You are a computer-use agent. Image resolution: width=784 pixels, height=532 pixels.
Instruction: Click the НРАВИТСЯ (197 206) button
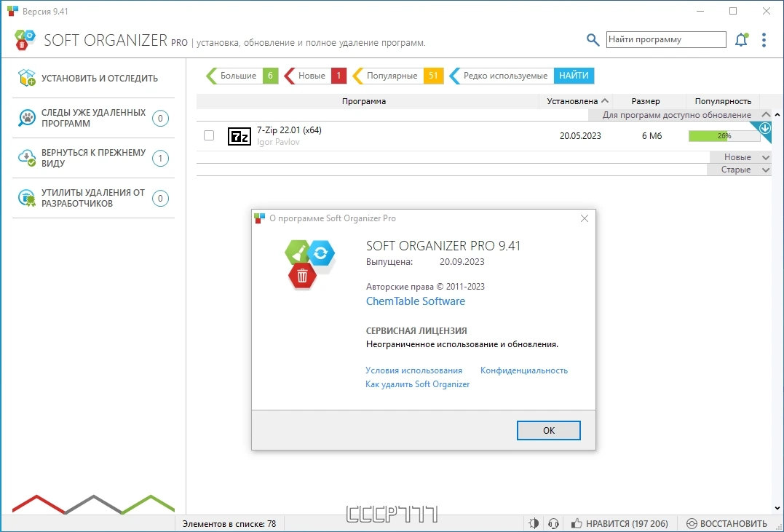click(x=619, y=523)
